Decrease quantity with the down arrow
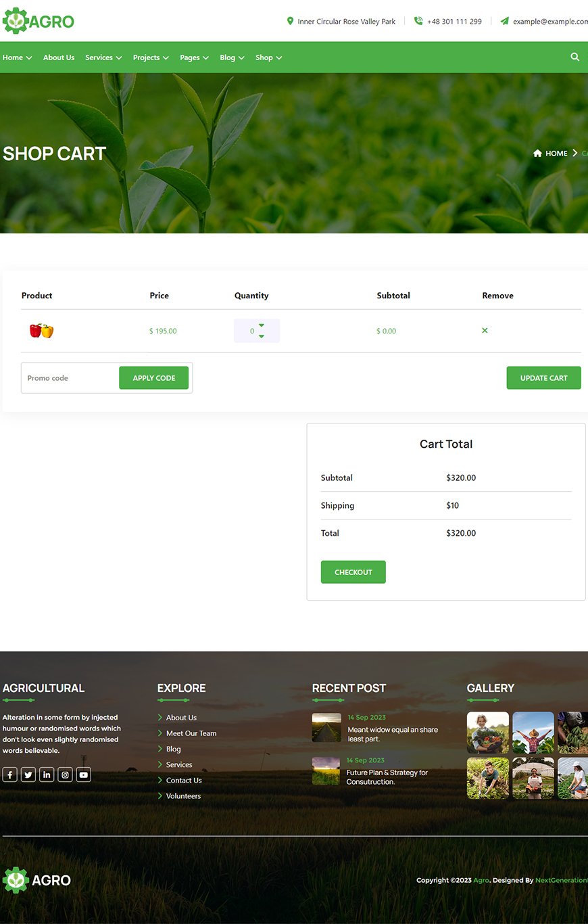588x924 pixels. click(x=262, y=336)
